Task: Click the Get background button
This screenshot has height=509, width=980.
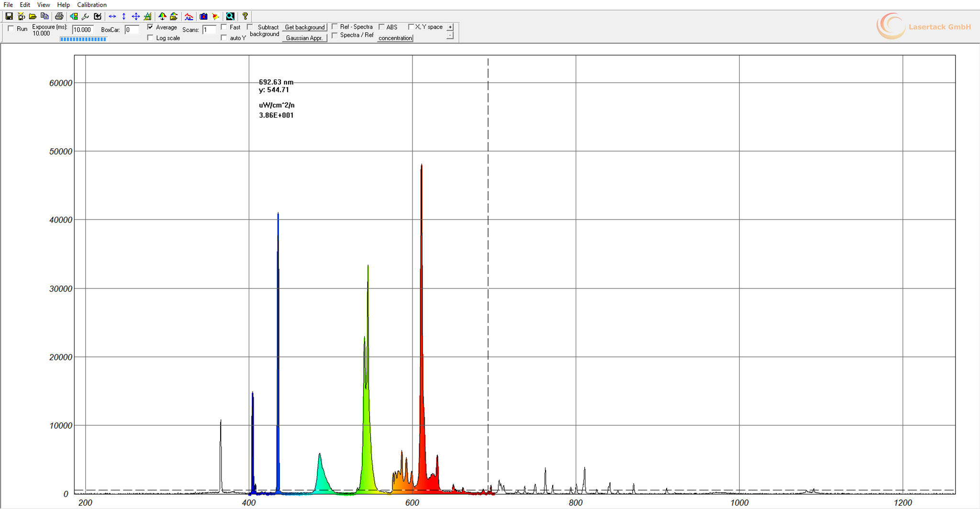Action: click(305, 27)
